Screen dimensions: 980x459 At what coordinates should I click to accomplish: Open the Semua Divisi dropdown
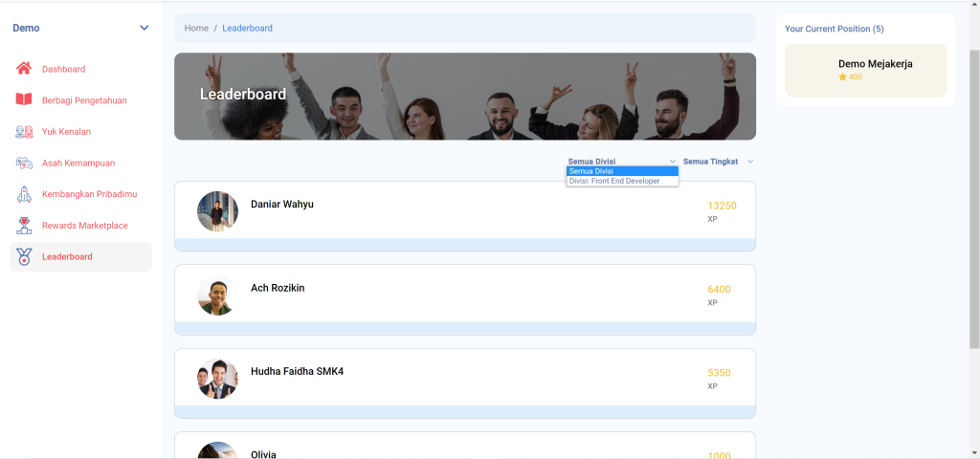pos(621,161)
